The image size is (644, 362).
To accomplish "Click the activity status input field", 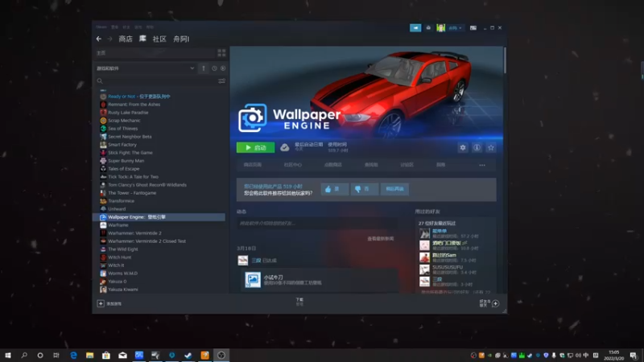I will coord(317,224).
